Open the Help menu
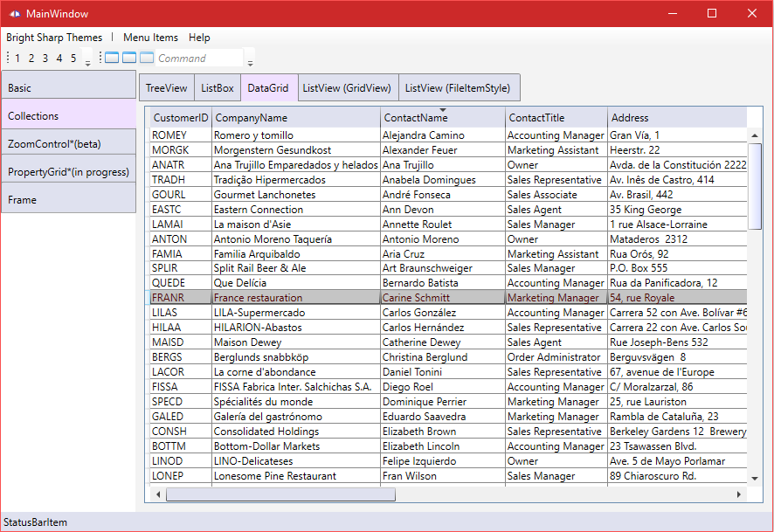The image size is (774, 532). tap(199, 38)
